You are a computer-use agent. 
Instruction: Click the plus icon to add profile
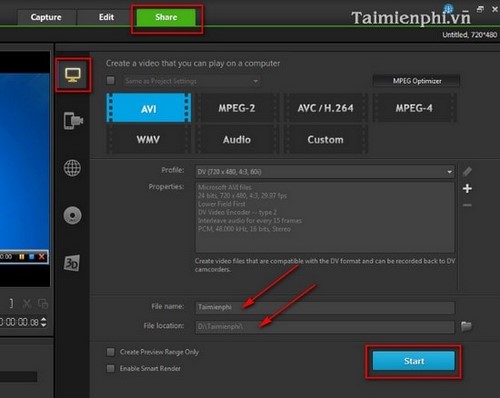467,188
